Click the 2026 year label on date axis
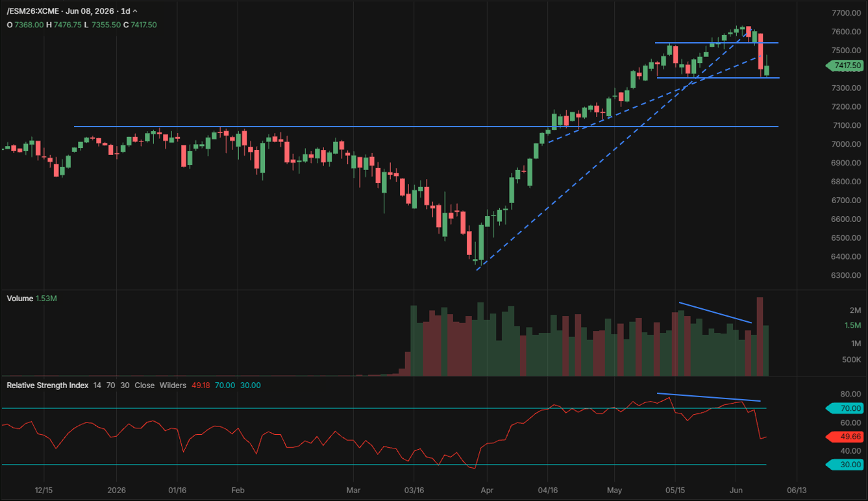The height and width of the screenshot is (501, 868). point(116,490)
